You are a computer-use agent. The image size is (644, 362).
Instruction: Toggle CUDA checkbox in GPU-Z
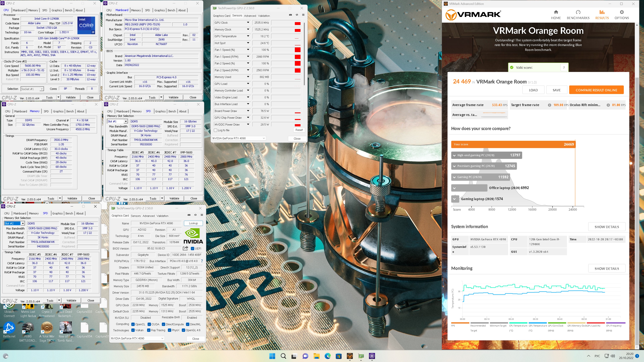(x=149, y=324)
